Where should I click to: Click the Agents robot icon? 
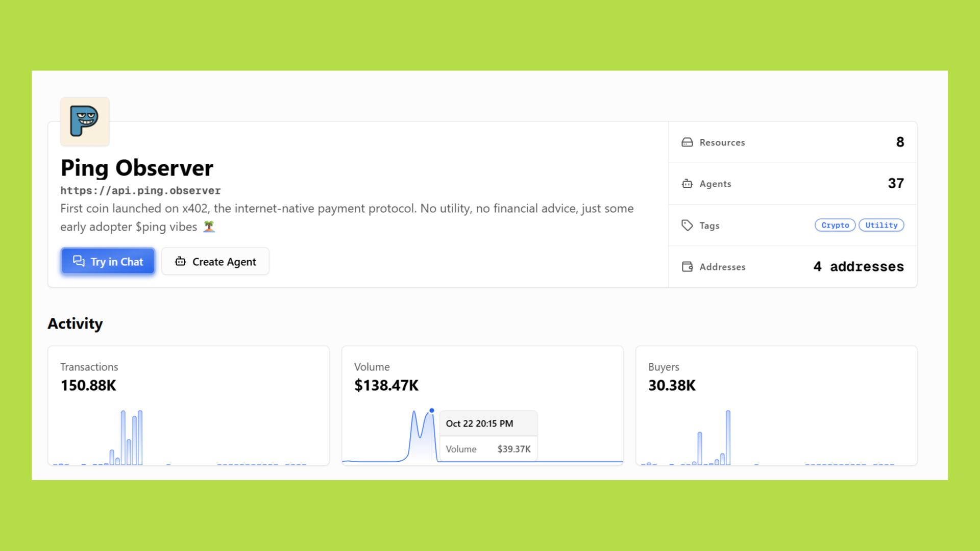[687, 184]
